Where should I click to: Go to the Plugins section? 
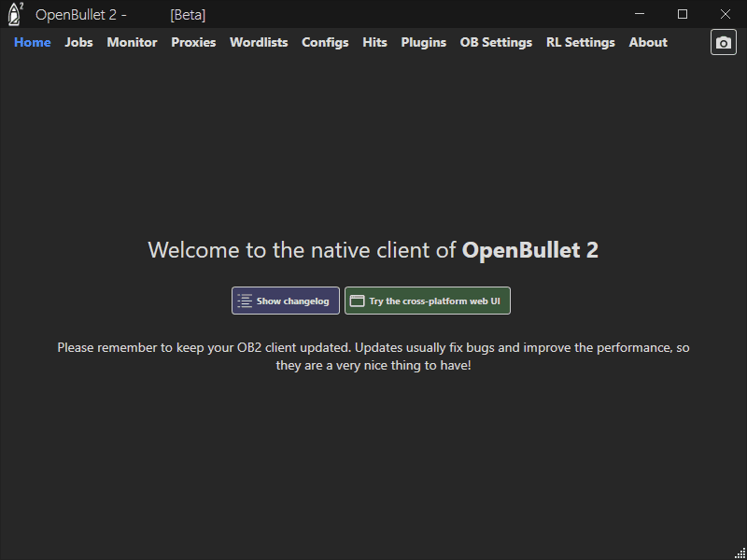[423, 42]
